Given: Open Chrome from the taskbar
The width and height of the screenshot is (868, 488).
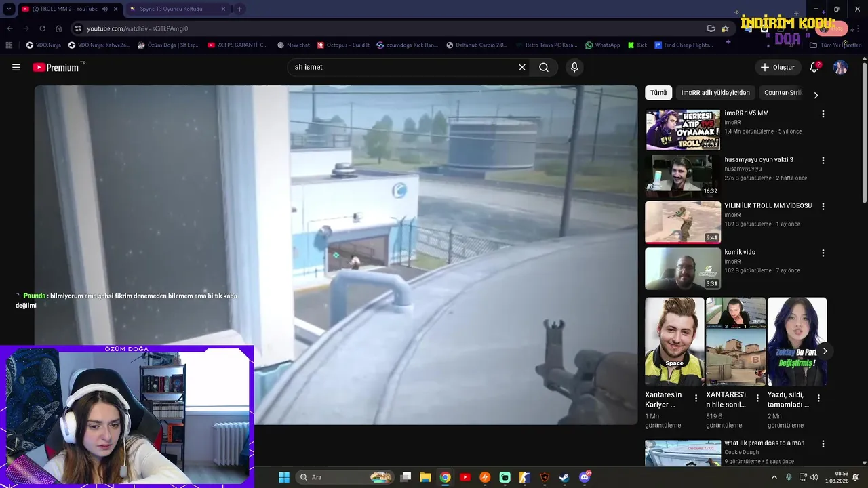Looking at the screenshot, I should pyautogui.click(x=445, y=477).
